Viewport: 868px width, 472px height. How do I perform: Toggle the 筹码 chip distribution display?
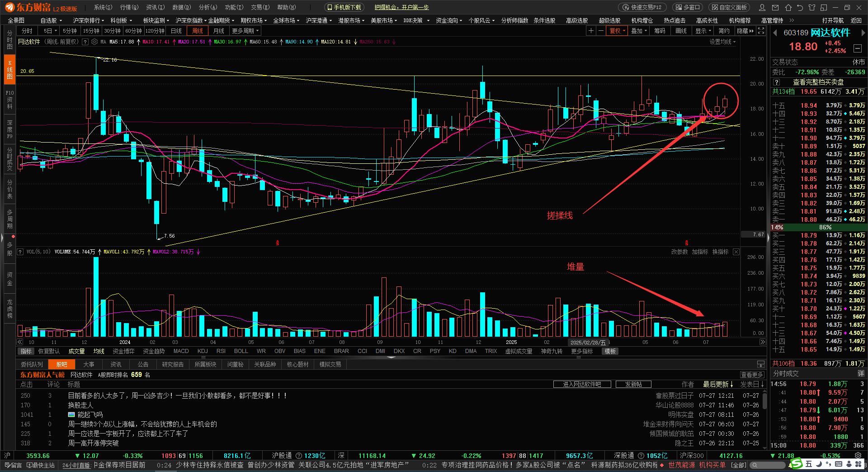tap(660, 31)
